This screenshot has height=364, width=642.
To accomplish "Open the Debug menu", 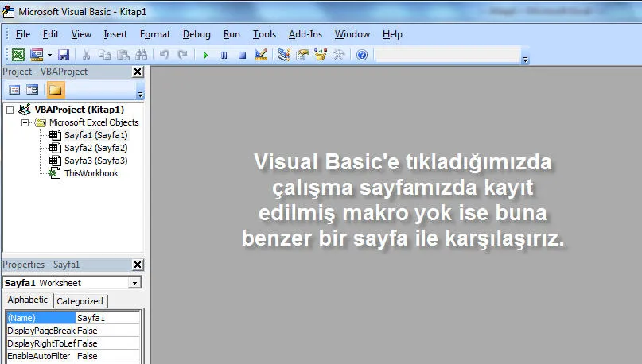I will (196, 34).
